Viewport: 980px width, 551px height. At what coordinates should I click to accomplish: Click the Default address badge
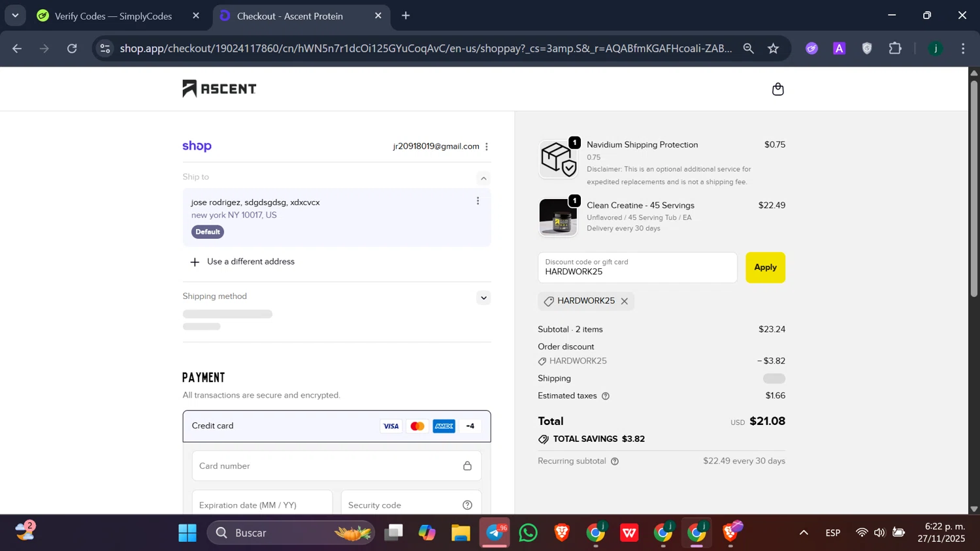pos(208,232)
